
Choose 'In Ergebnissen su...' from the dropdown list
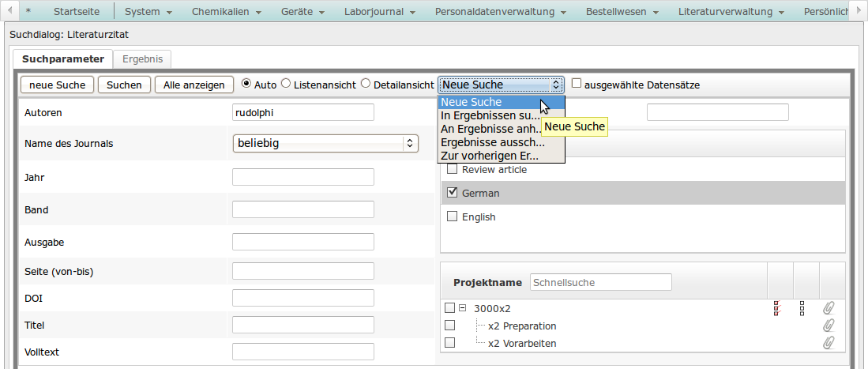(491, 115)
